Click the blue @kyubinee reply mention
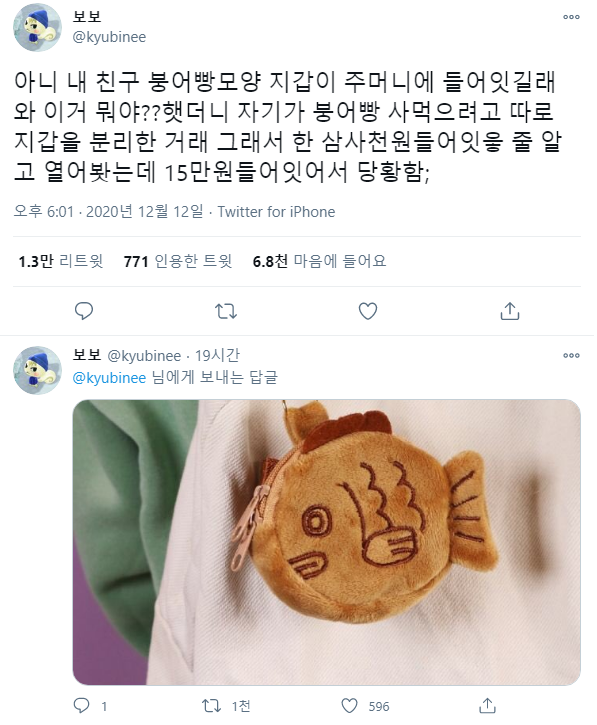The height and width of the screenshot is (725, 597). point(109,378)
